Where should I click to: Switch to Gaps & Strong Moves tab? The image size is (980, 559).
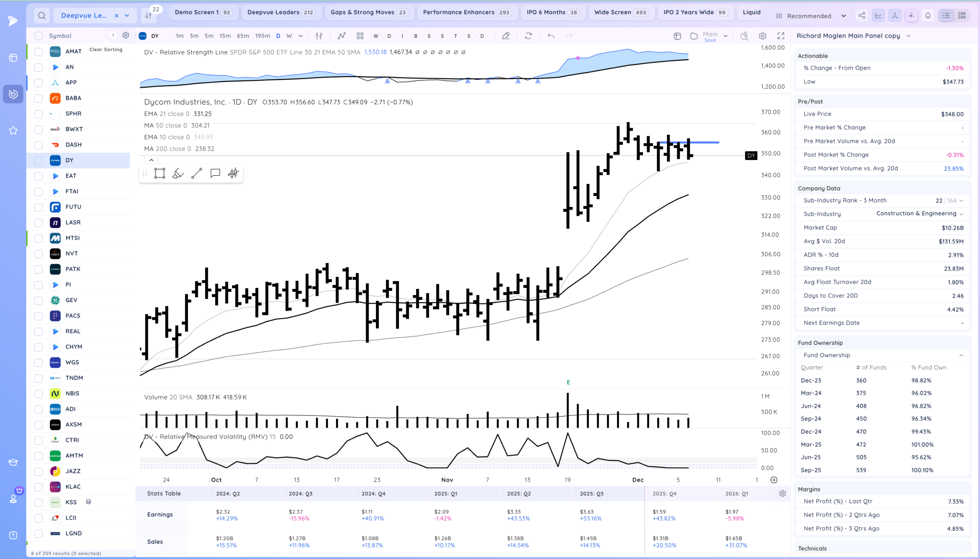click(x=369, y=12)
